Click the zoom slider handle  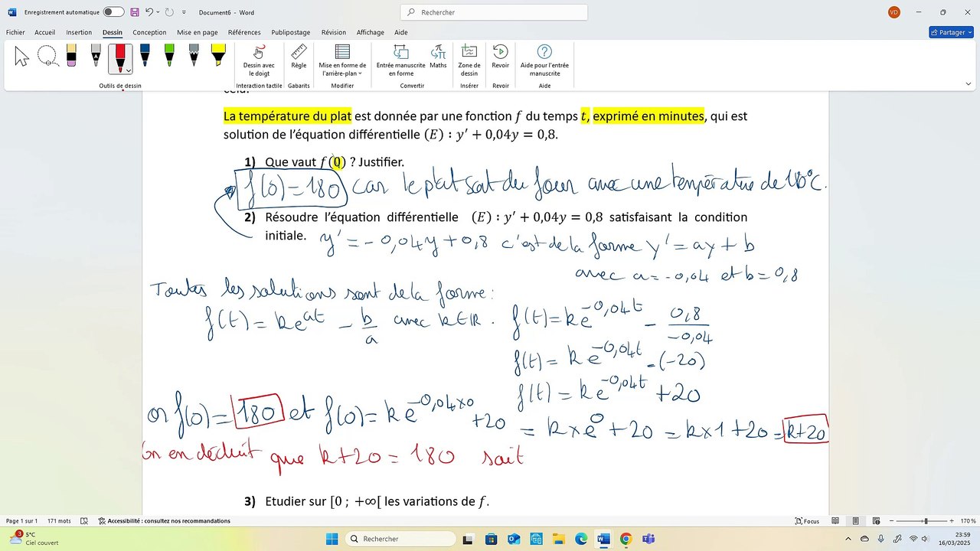(x=926, y=521)
